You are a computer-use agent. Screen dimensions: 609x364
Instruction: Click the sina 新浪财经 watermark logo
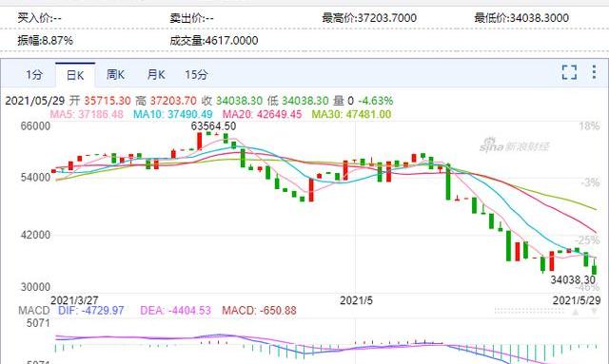tap(514, 146)
